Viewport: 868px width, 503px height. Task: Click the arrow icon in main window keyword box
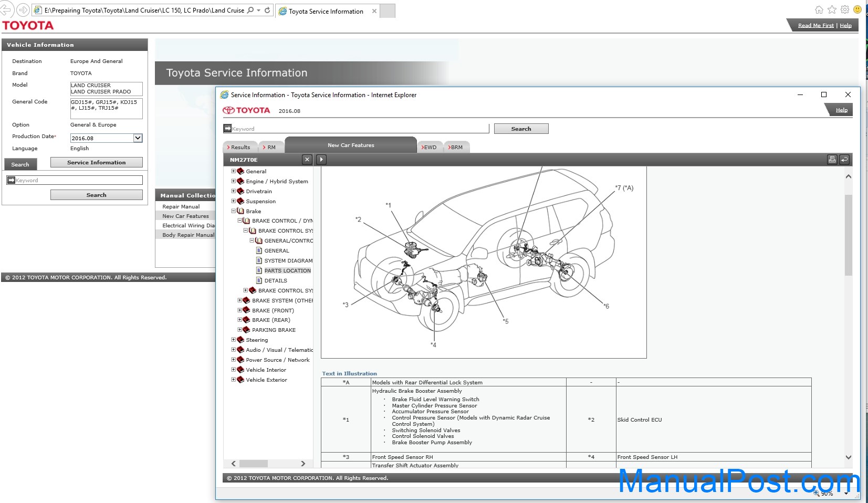pyautogui.click(x=11, y=180)
